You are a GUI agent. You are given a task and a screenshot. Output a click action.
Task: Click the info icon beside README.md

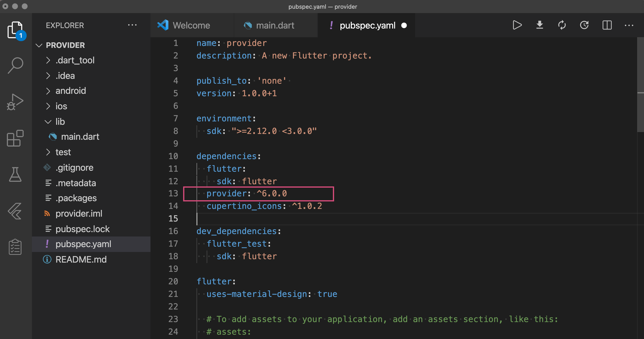[x=47, y=259]
